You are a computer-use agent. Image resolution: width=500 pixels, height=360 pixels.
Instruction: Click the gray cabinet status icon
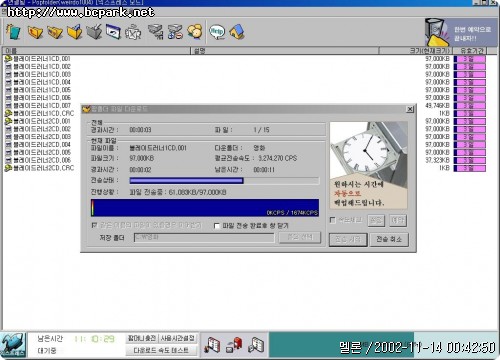(x=256, y=345)
